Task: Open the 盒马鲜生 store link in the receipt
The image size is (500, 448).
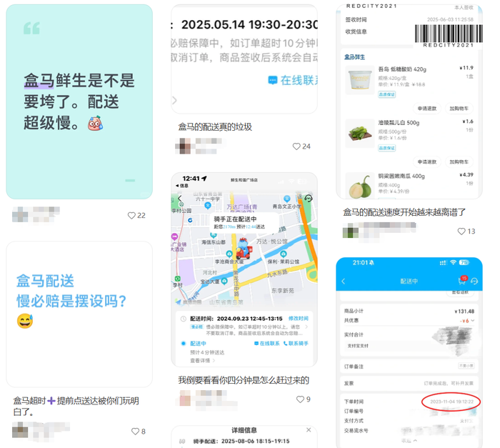Action: coord(354,57)
